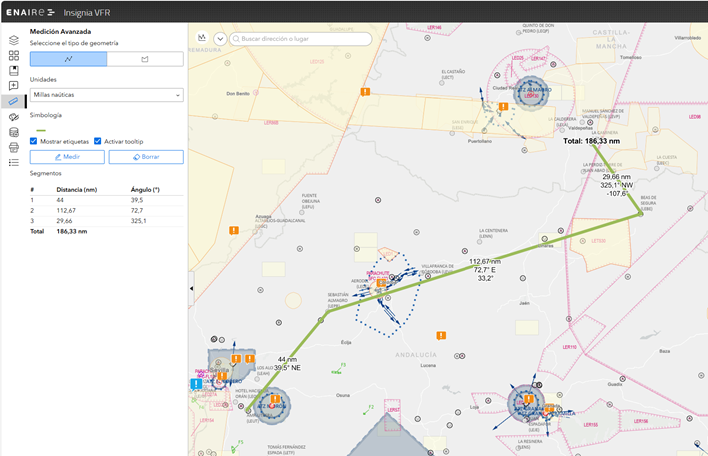Choose polygon geometry type

click(x=145, y=59)
